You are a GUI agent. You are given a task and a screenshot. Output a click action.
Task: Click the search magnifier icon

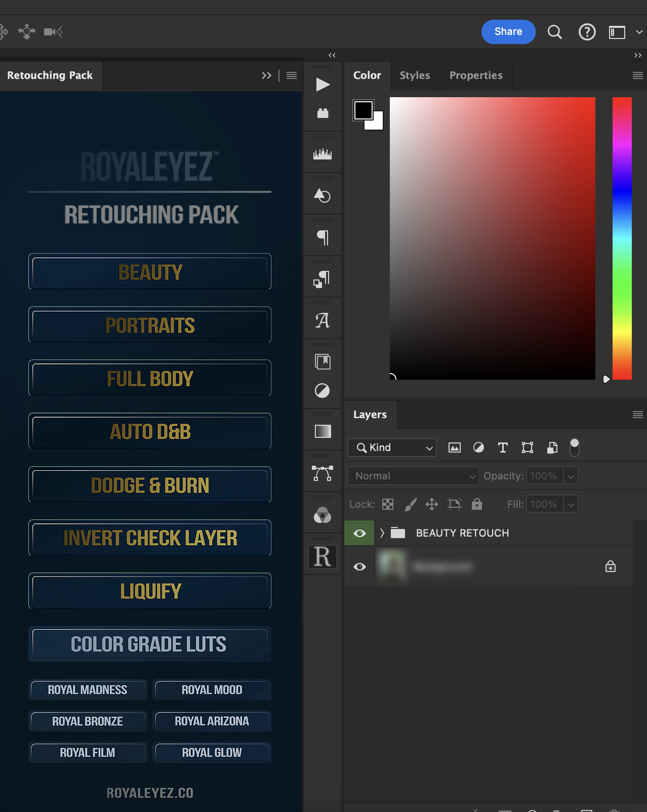point(555,32)
